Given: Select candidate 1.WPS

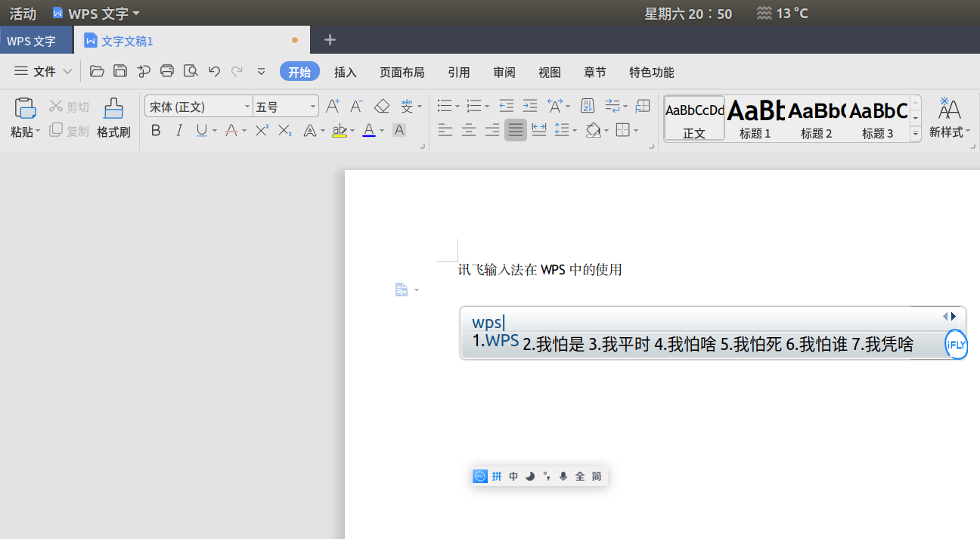Looking at the screenshot, I should [495, 341].
